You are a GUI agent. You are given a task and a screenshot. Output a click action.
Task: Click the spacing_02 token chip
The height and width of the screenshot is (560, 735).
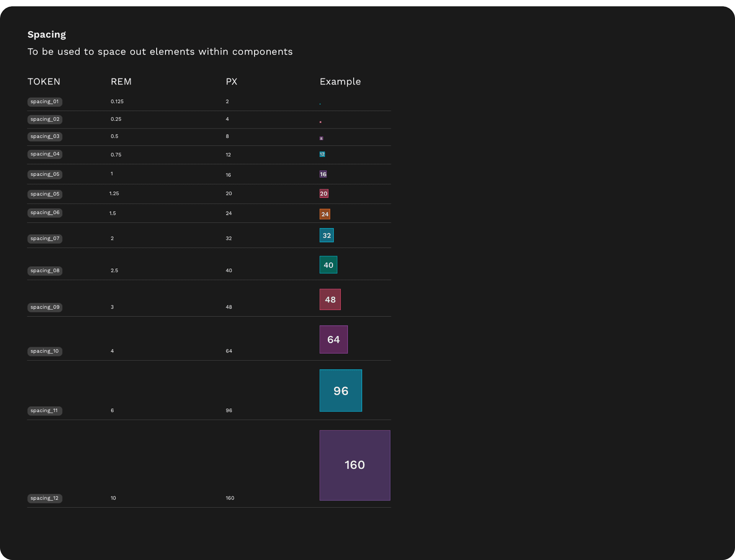pos(45,119)
